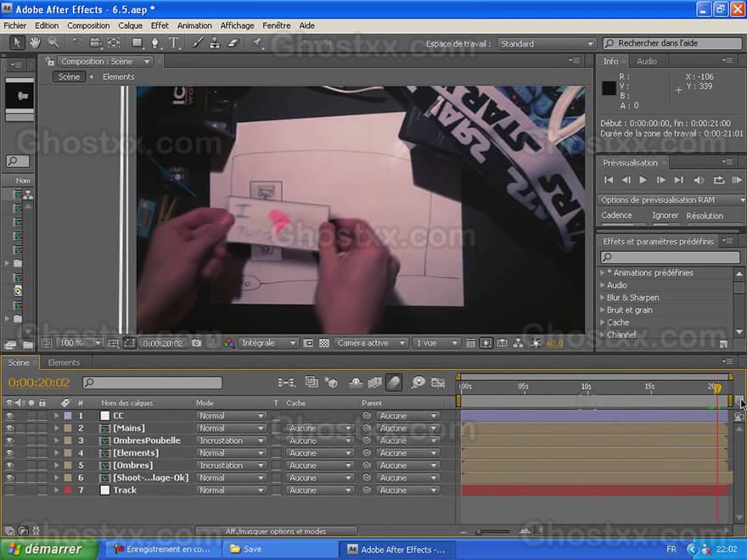The image size is (747, 560).
Task: Switch to the Elements timeline tab
Action: pyautogui.click(x=64, y=362)
